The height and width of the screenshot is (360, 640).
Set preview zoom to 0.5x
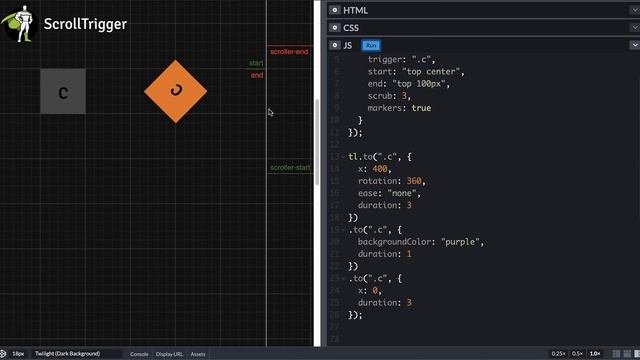(x=577, y=353)
